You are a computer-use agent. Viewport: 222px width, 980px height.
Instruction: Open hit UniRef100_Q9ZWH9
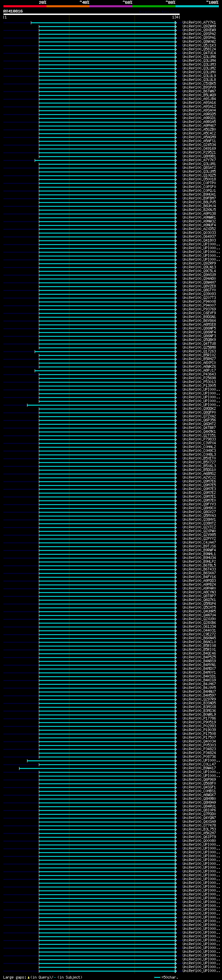click(x=199, y=26)
